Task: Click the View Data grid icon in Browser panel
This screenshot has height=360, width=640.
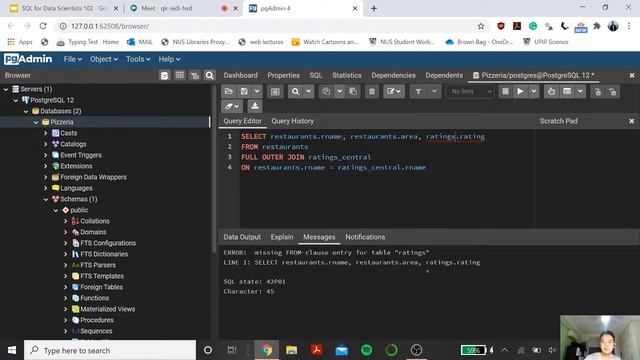Action: [x=180, y=76]
